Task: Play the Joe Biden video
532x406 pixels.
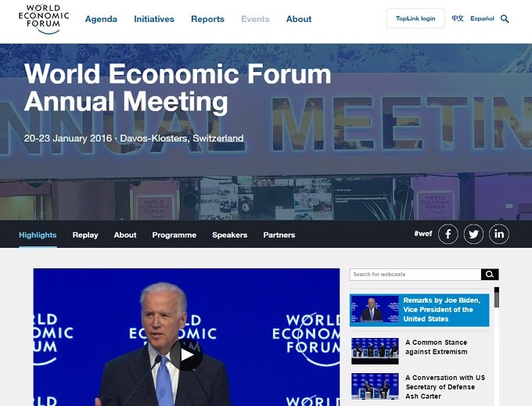Action: click(x=186, y=355)
